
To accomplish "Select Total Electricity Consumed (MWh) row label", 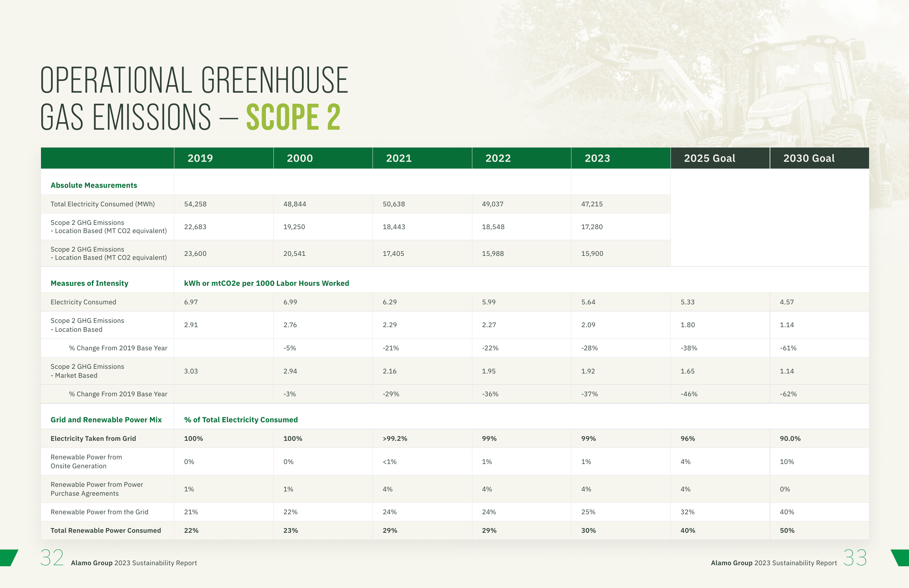I will click(x=103, y=204).
